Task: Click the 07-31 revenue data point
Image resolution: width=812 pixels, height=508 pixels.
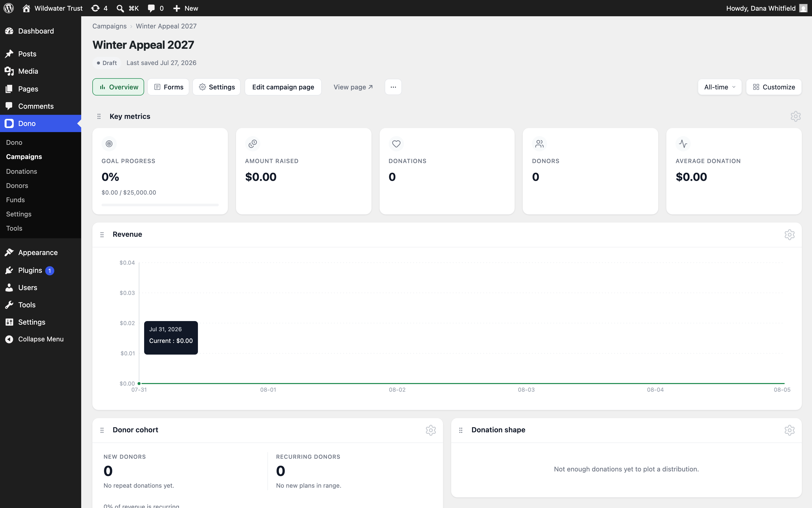Action: coord(139,383)
